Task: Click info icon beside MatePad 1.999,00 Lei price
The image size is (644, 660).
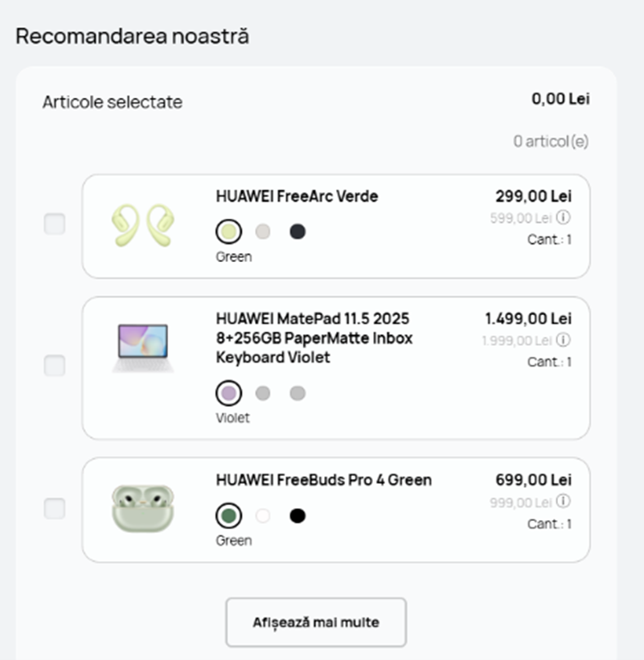Action: [564, 340]
